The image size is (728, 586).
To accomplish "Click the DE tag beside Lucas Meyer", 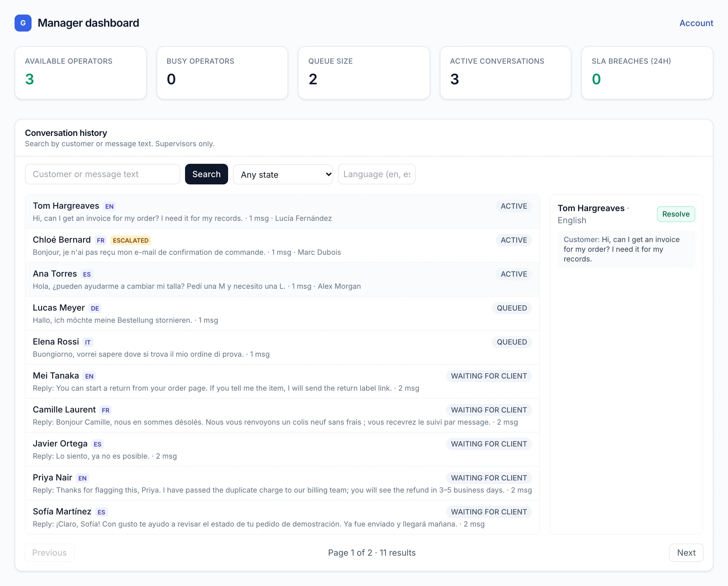I will (95, 308).
